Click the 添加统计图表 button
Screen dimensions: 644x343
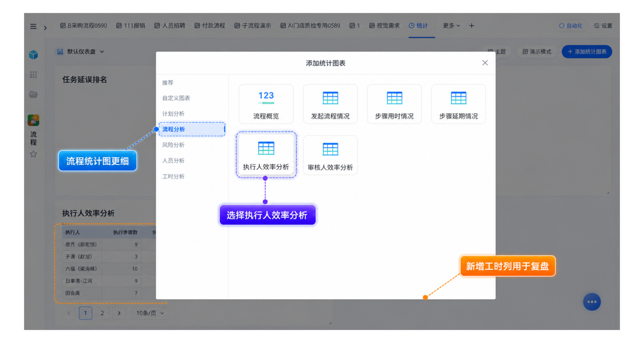[x=587, y=52]
